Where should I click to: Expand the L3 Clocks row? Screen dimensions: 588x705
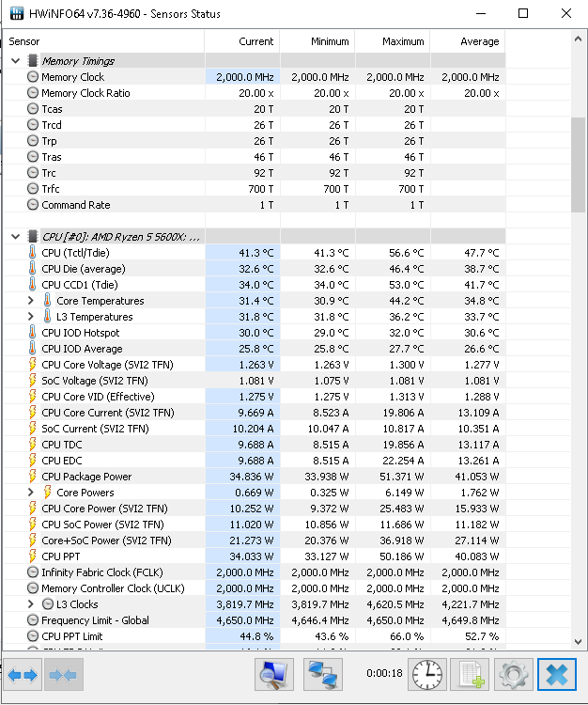pyautogui.click(x=33, y=604)
